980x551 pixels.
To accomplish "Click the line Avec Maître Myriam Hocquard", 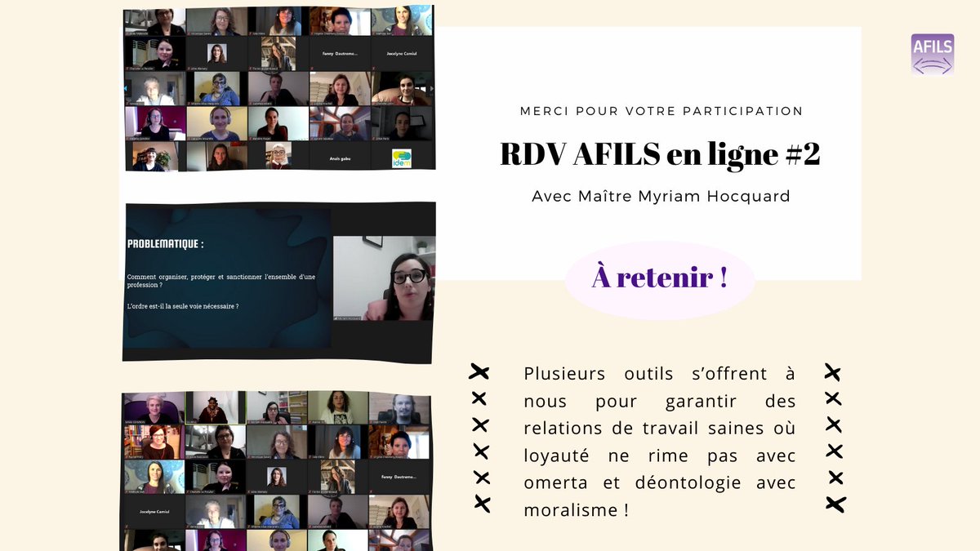I will [661, 197].
